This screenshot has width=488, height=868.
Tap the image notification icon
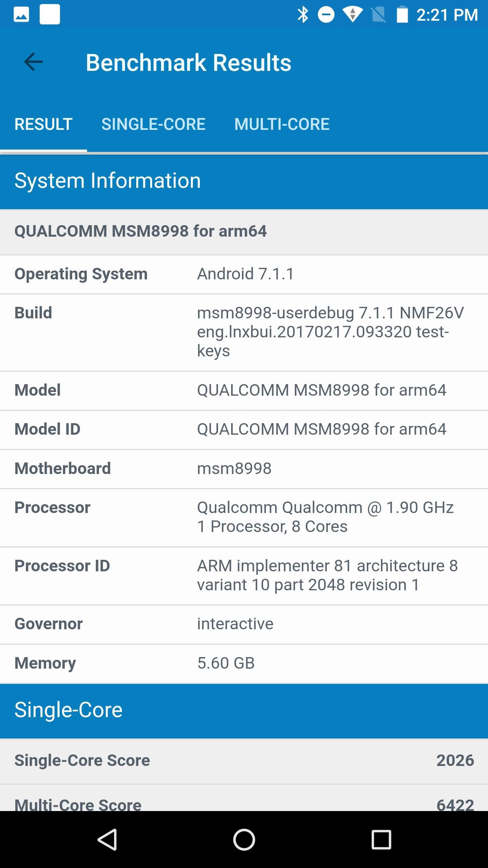tap(21, 15)
